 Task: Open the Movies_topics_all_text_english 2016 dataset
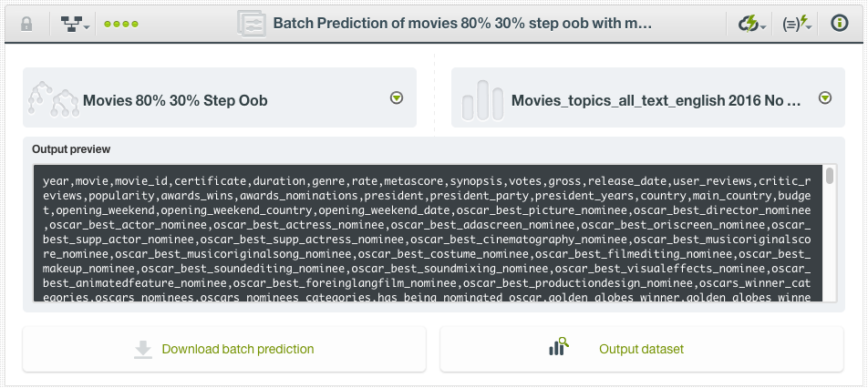pos(656,100)
